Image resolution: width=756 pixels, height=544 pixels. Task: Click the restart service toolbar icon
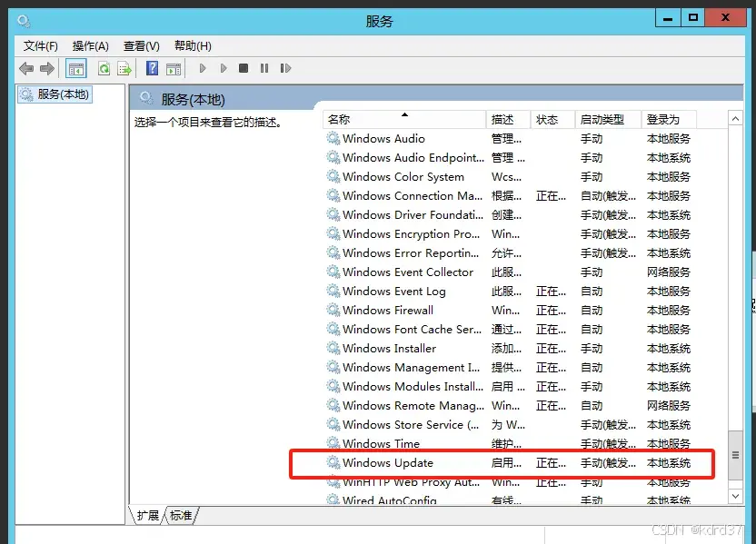[285, 68]
